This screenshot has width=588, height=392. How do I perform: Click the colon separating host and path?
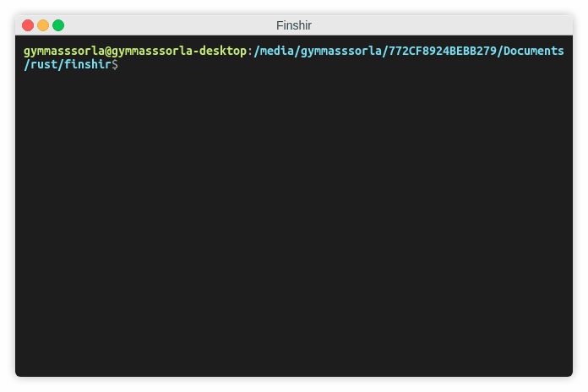250,52
